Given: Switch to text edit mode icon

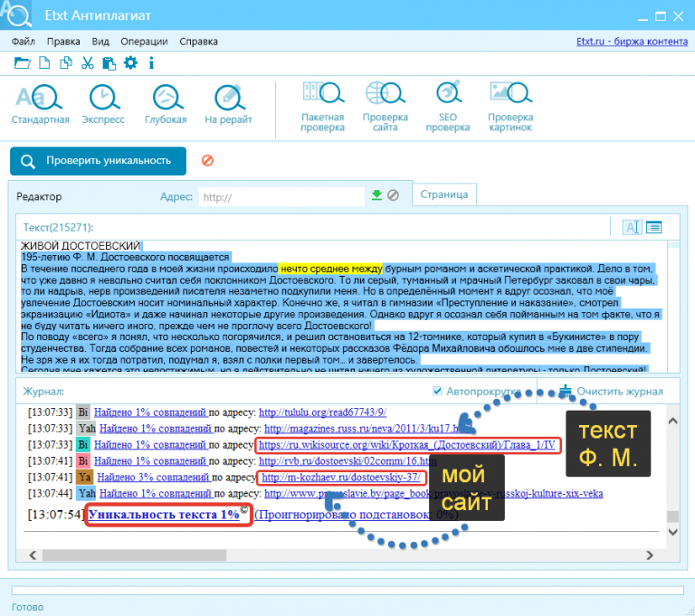Looking at the screenshot, I should (x=632, y=227).
